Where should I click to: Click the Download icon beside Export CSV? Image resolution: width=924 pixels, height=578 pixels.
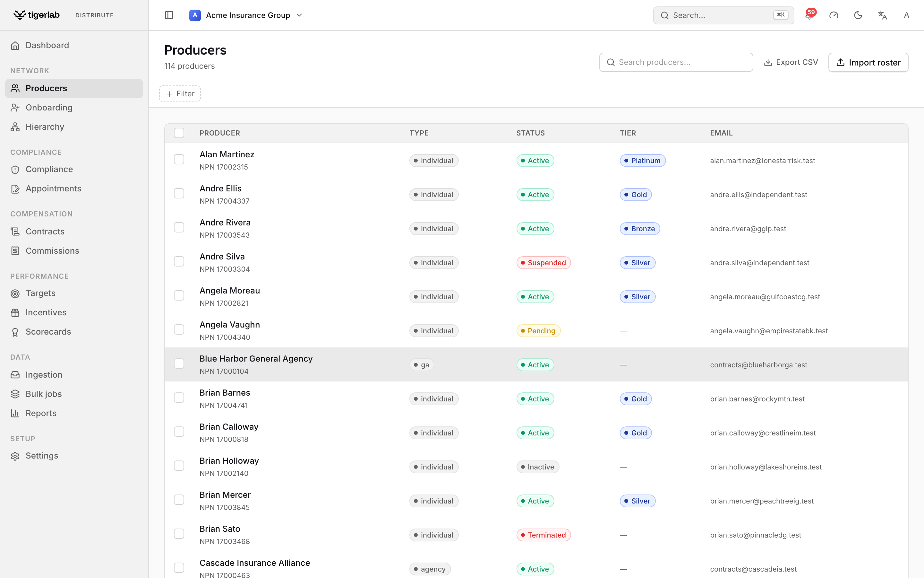(x=768, y=62)
